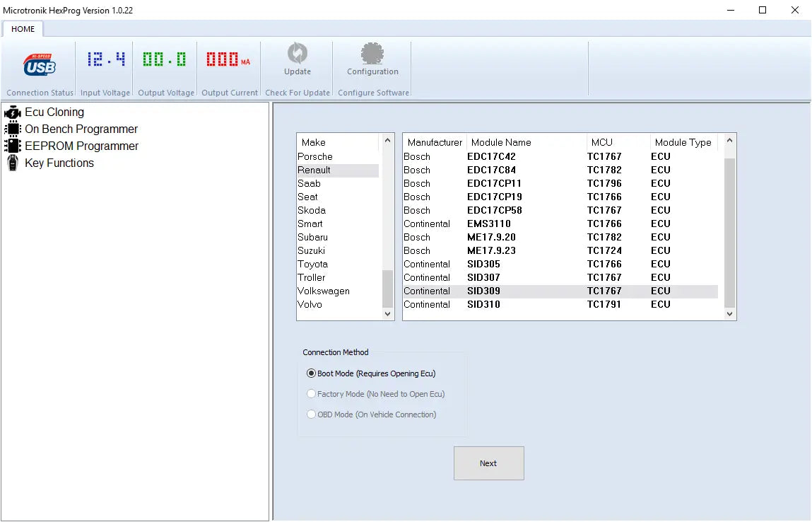Click the Ecu Cloning engine icon
The width and height of the screenshot is (812, 522).
pyautogui.click(x=13, y=112)
